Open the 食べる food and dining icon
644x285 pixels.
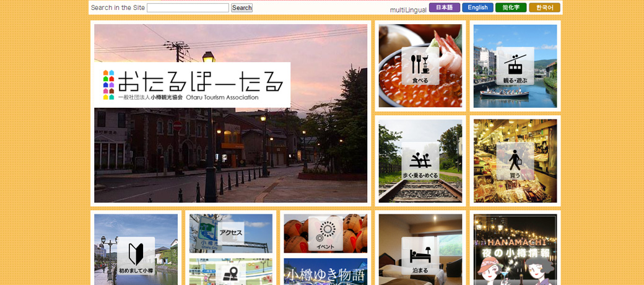(x=420, y=66)
